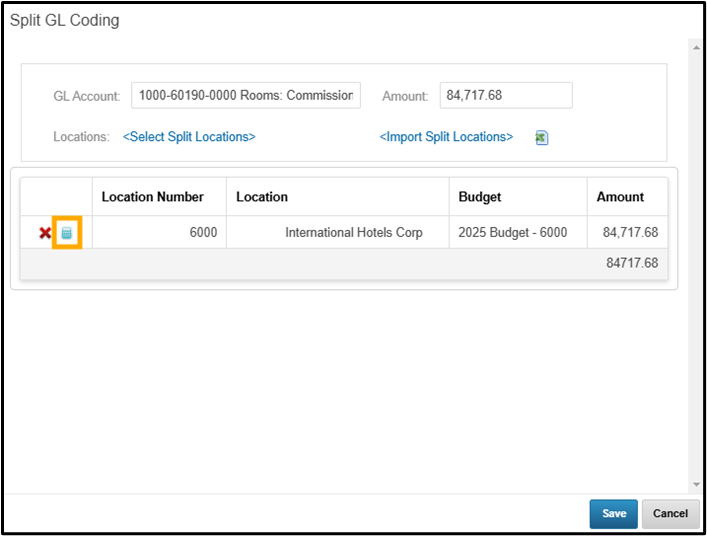This screenshot has width=707, height=536.
Task: Click the Budget column header
Action: pyautogui.click(x=480, y=197)
